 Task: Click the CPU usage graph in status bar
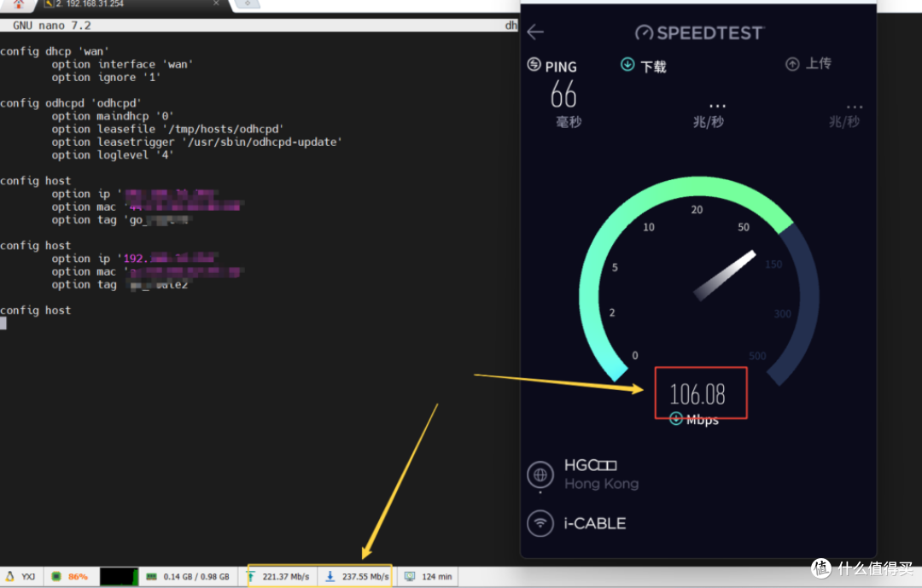[x=119, y=576]
